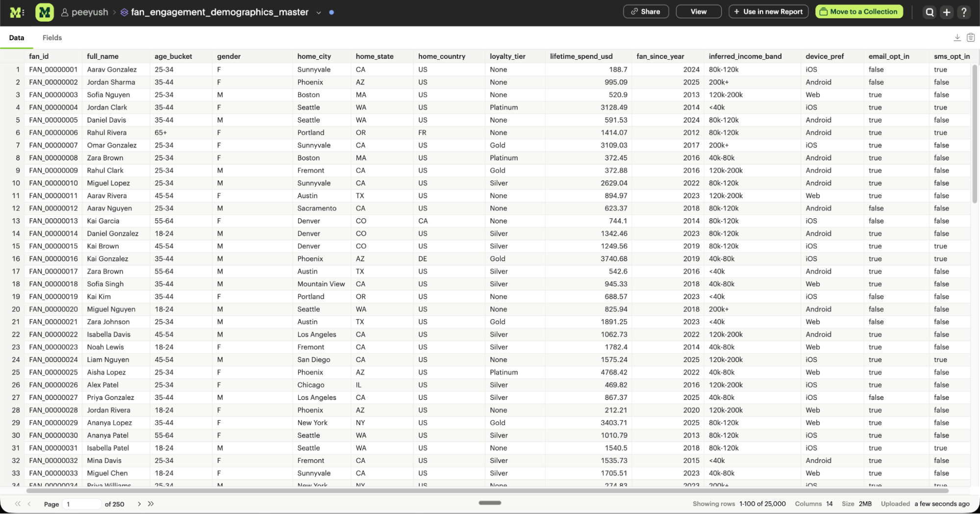Screen dimensions: 980x514
Task: Jump to last page with double-chevron control
Action: tap(151, 504)
